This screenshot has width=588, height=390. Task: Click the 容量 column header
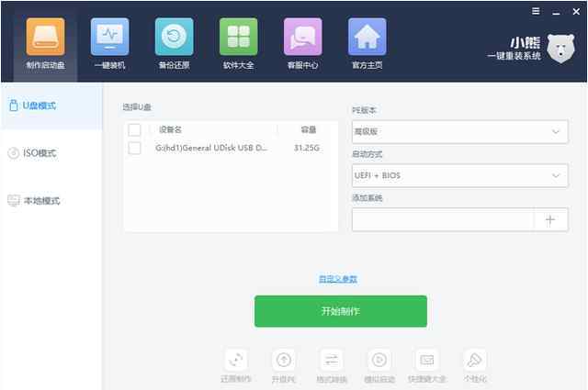pos(309,130)
